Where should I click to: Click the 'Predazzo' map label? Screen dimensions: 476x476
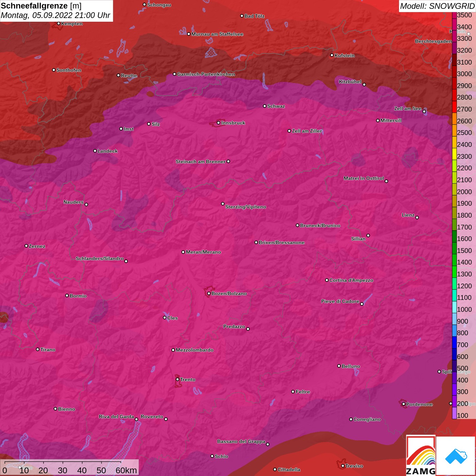(x=234, y=326)
